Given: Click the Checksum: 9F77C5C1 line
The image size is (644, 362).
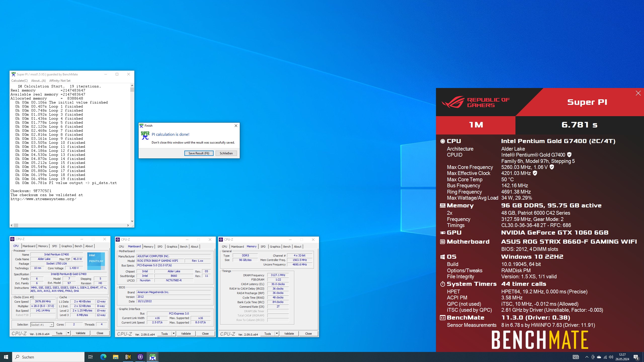Looking at the screenshot, I should click(31, 191).
